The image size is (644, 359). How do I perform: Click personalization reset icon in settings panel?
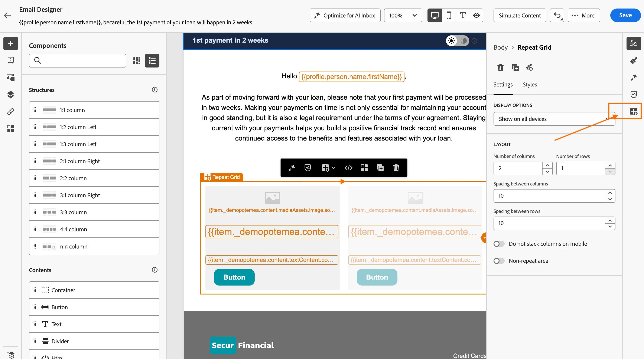[x=529, y=67]
